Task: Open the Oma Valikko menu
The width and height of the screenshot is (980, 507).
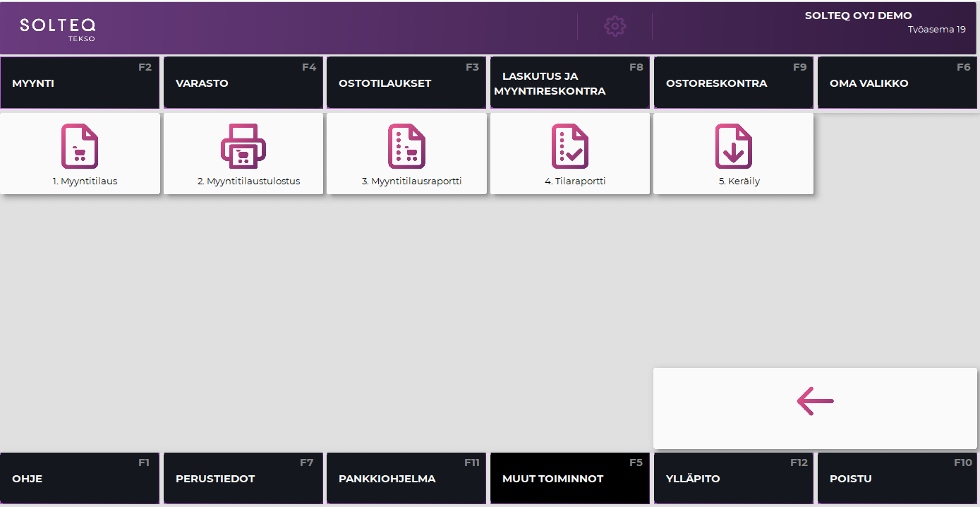Action: click(x=897, y=83)
